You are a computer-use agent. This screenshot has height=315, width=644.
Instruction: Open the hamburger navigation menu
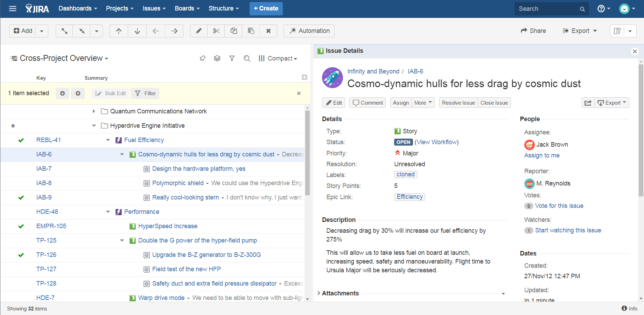13,8
